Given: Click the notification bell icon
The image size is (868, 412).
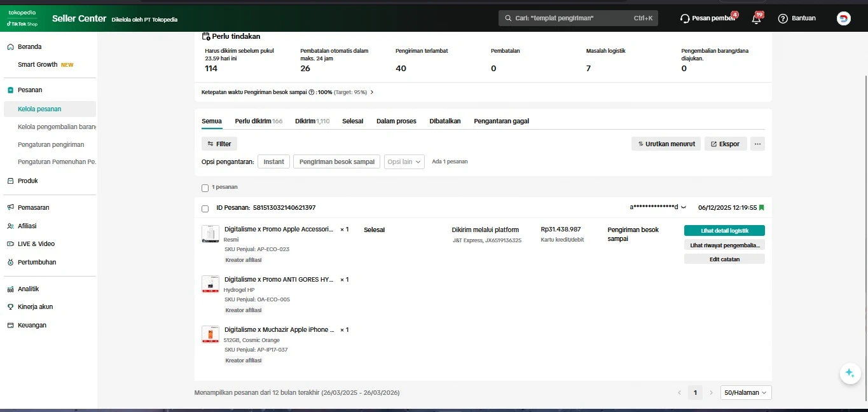Looking at the screenshot, I should (756, 18).
